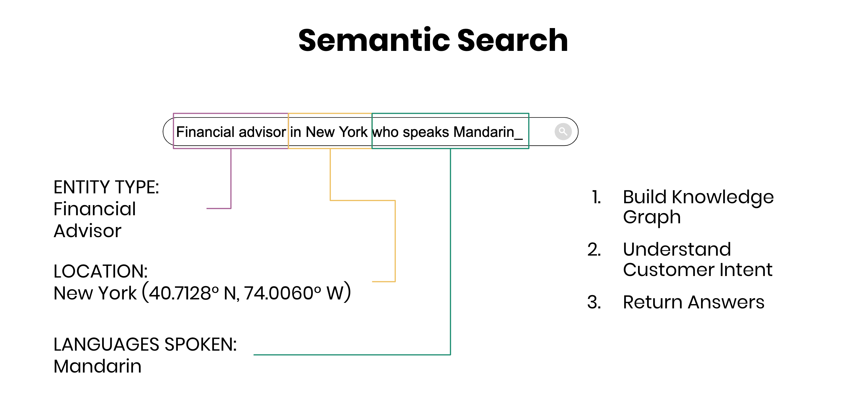Image resolution: width=868 pixels, height=404 pixels.
Task: Select the green 'who speaks Mandarin' highlighted box
Action: pos(450,131)
